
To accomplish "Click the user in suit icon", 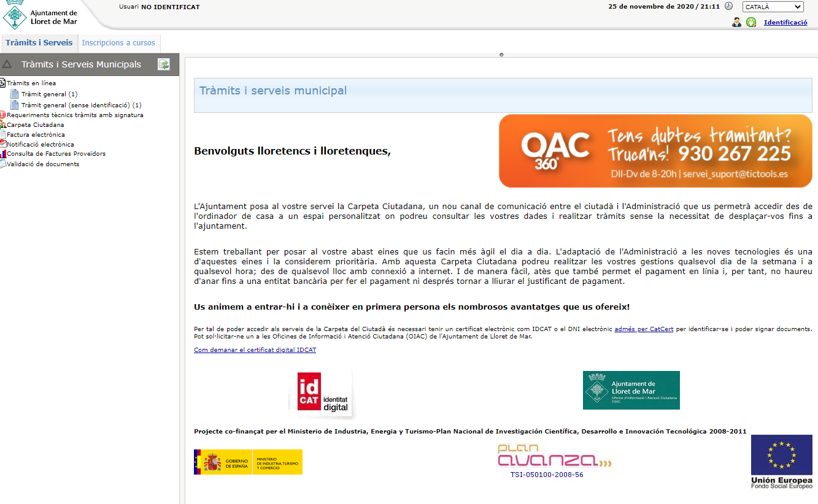I will tap(736, 23).
